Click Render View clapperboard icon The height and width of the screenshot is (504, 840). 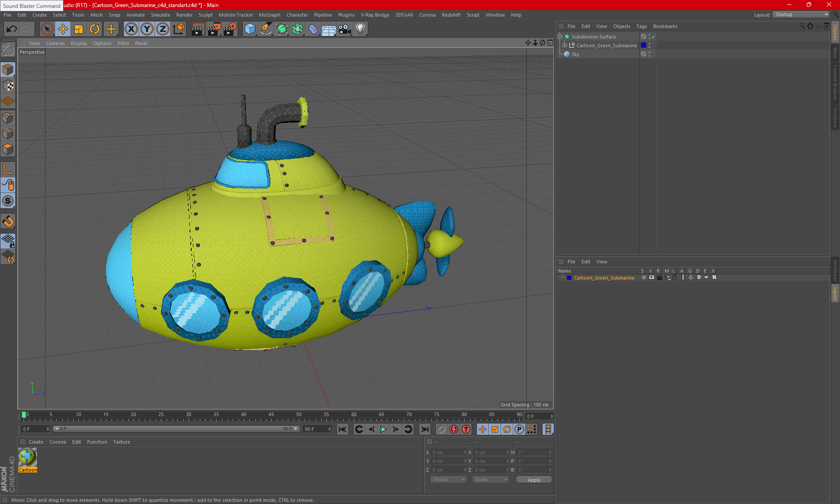pyautogui.click(x=198, y=29)
